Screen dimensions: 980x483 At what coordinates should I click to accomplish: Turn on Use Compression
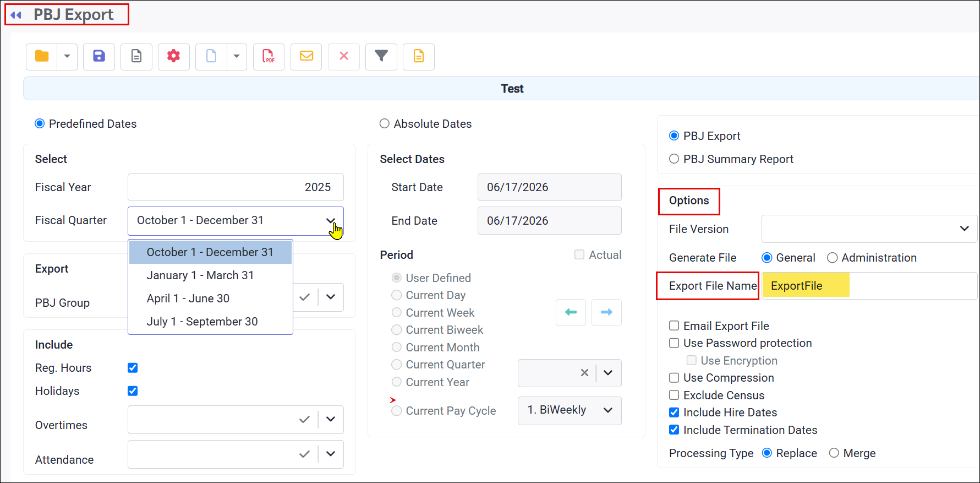[x=674, y=378]
